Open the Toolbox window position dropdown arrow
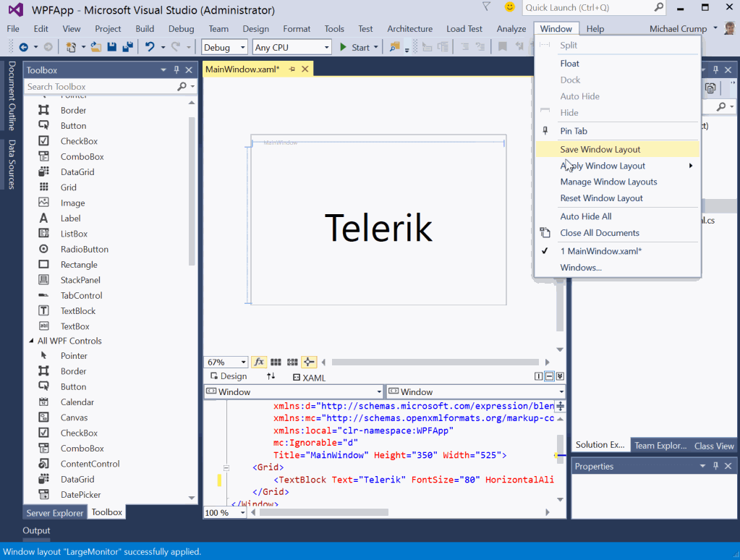This screenshot has height=560, width=740. click(163, 70)
